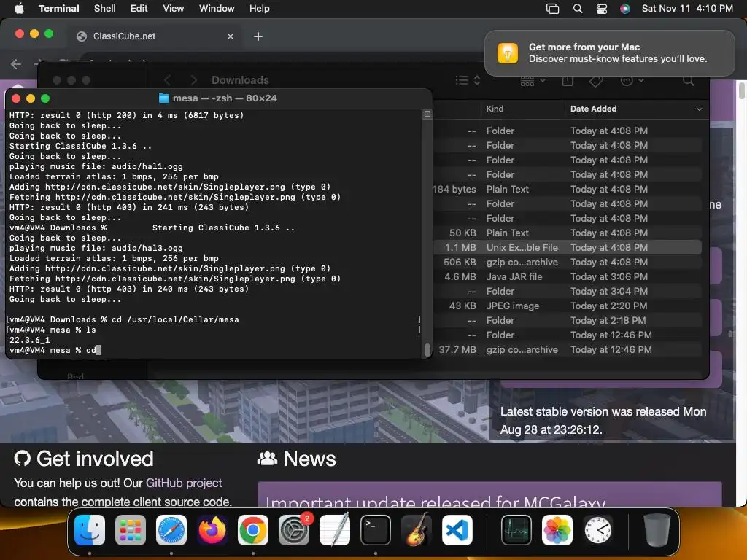Close the ClassiCube.net tab
This screenshot has width=747, height=560.
click(231, 36)
